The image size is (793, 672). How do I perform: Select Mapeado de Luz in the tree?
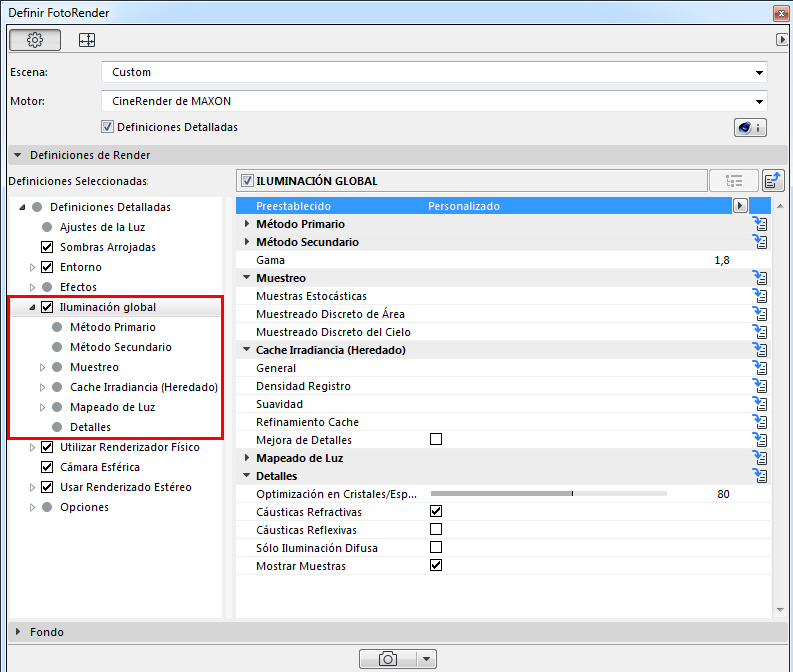(112, 407)
